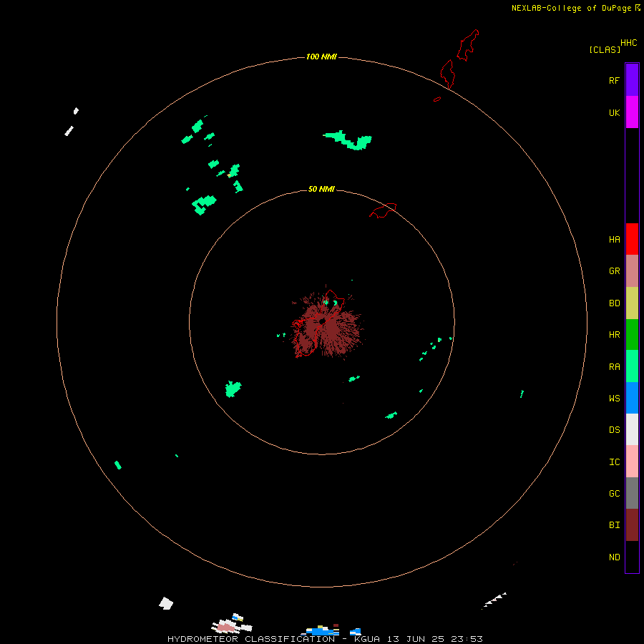The image size is (644, 644).
Task: Click the "HA" legend label
Action: (x=615, y=240)
